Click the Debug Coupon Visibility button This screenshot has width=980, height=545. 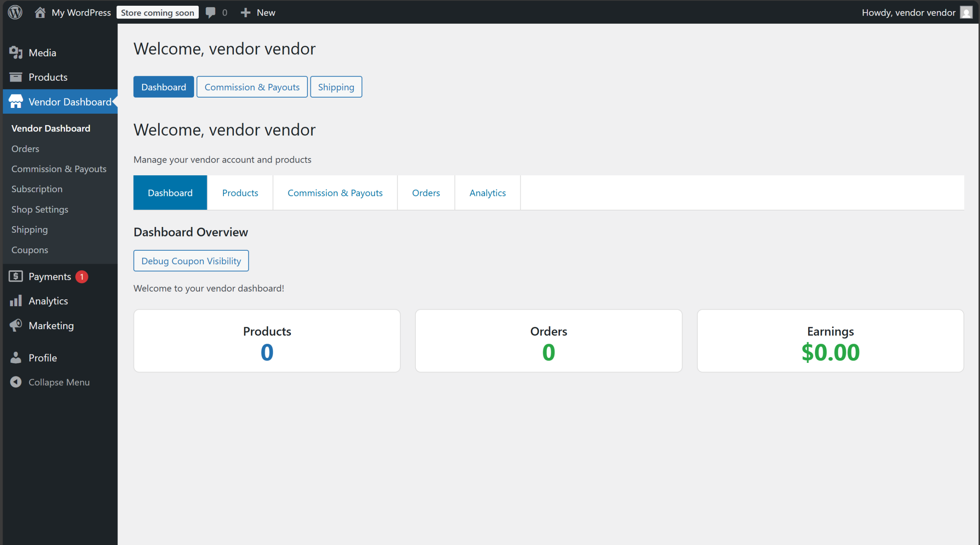pos(191,261)
